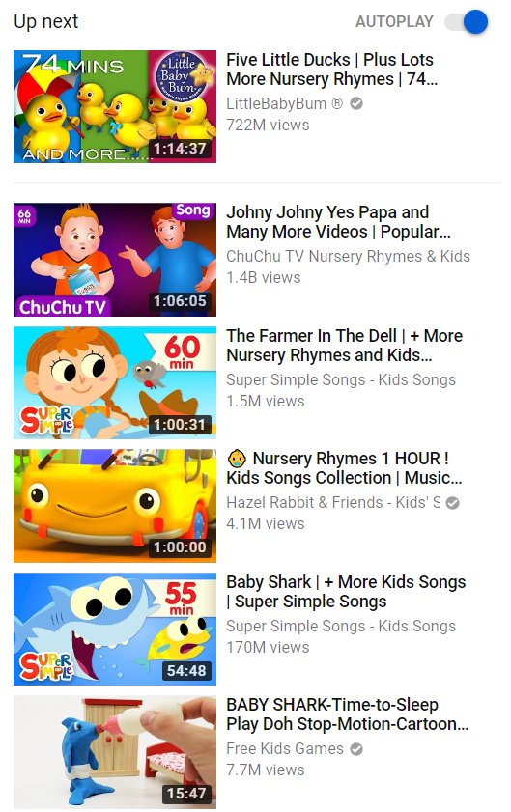Click the AUTOPLAY label text

(394, 22)
